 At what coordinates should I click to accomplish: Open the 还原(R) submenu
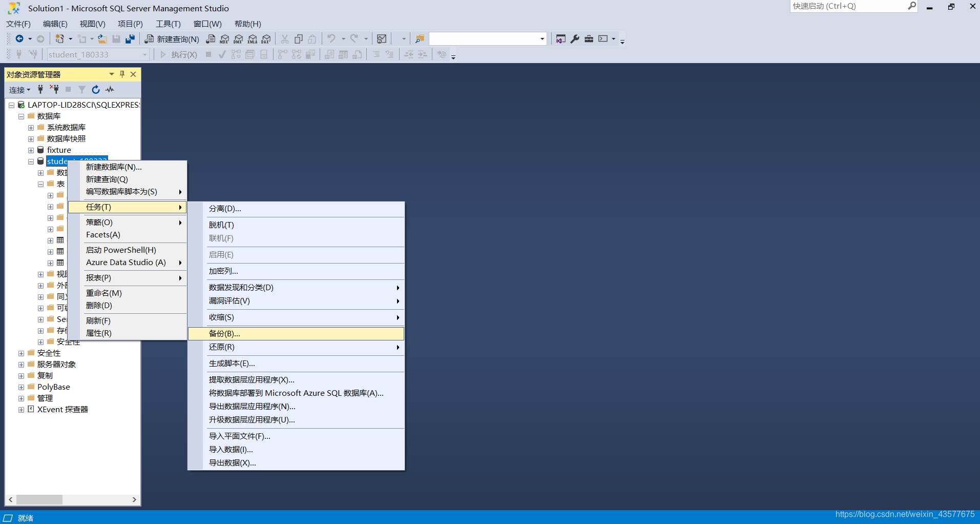click(296, 347)
